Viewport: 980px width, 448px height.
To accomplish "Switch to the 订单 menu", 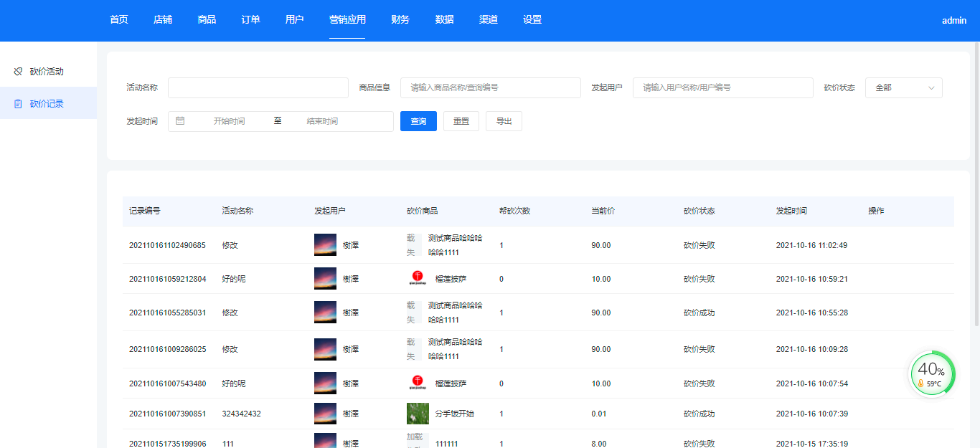I will tap(250, 20).
